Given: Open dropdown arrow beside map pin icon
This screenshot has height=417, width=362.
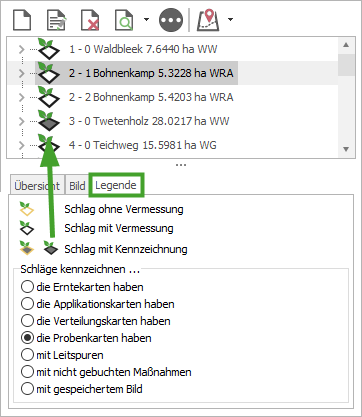Looking at the screenshot, I should [230, 19].
